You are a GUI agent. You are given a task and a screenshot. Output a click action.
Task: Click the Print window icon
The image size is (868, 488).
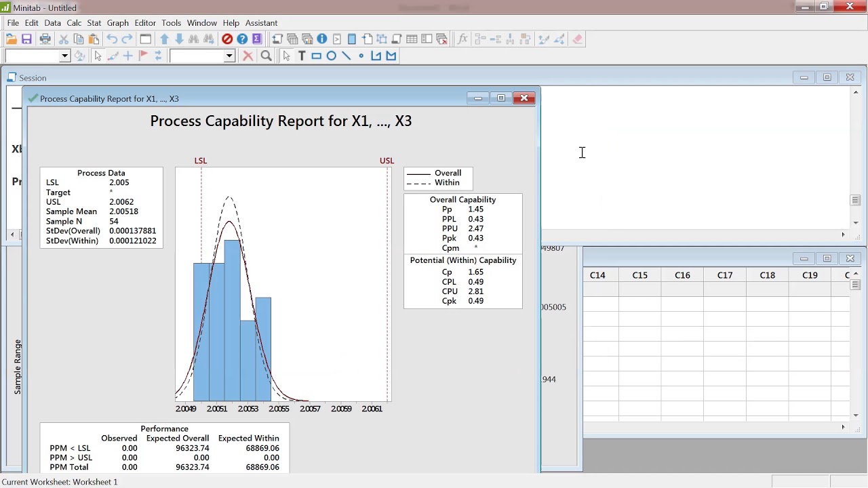45,39
